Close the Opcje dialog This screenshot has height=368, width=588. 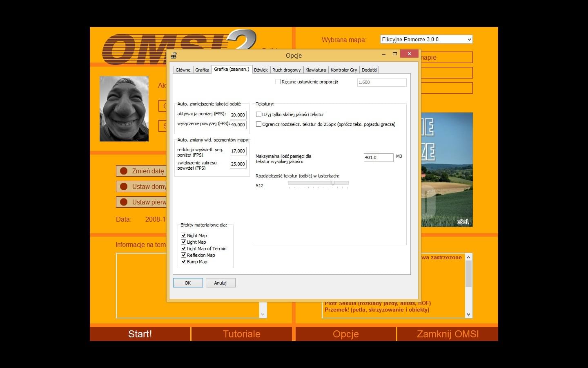pos(410,54)
